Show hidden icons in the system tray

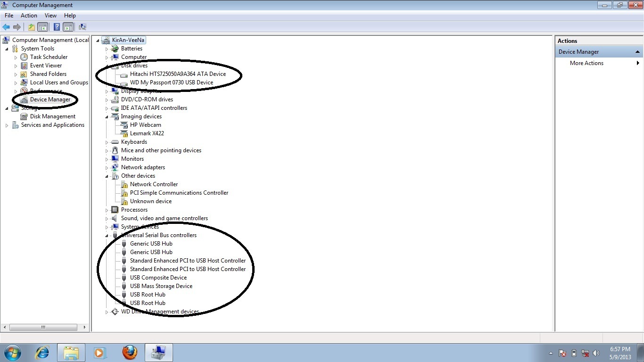[551, 353]
